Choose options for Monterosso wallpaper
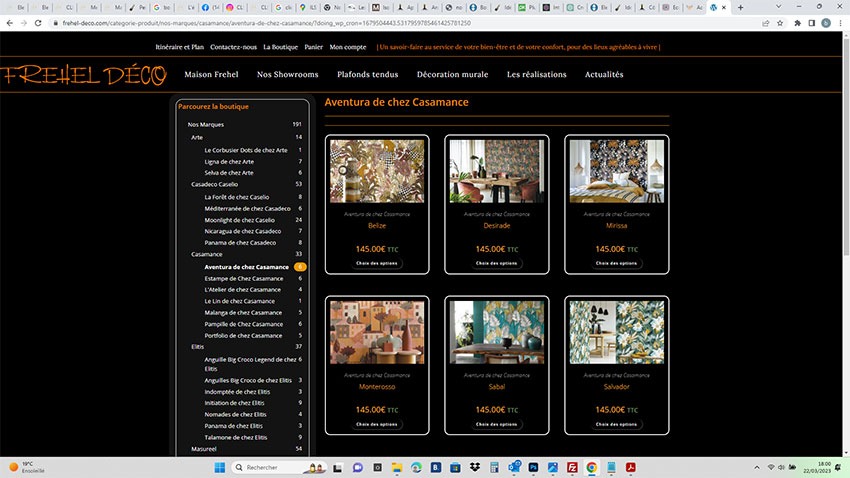Viewport: 850px width, 478px height. click(377, 424)
